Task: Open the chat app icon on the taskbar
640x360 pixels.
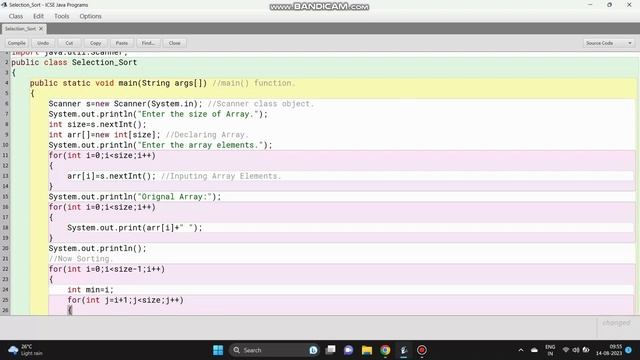Action: (349, 350)
